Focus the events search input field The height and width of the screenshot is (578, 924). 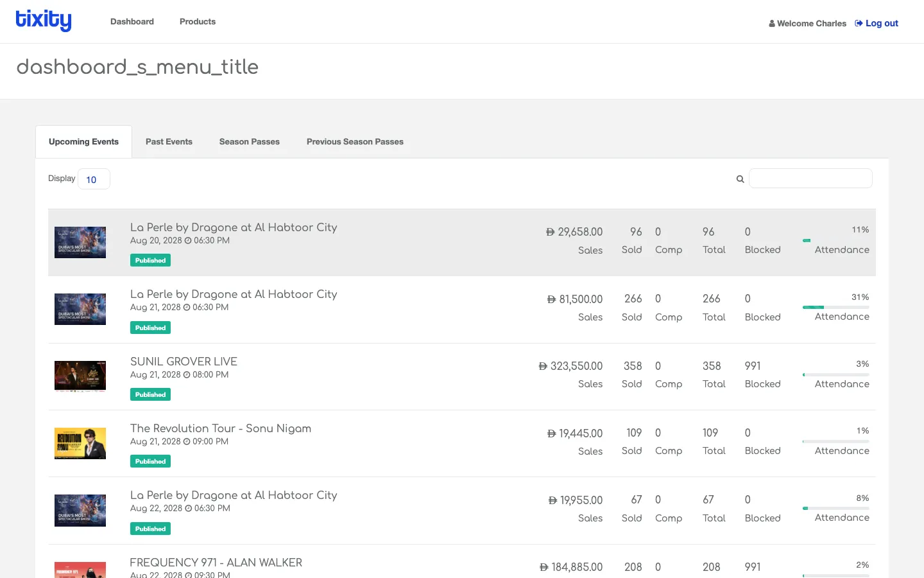coord(810,179)
